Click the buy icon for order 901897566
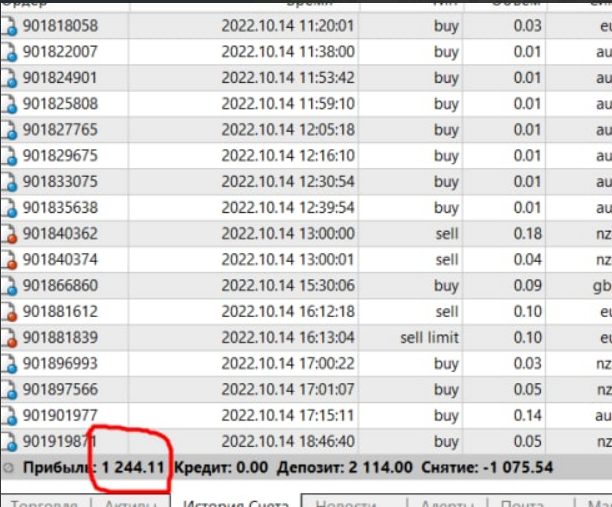Image resolution: width=612 pixels, height=507 pixels. click(9, 390)
